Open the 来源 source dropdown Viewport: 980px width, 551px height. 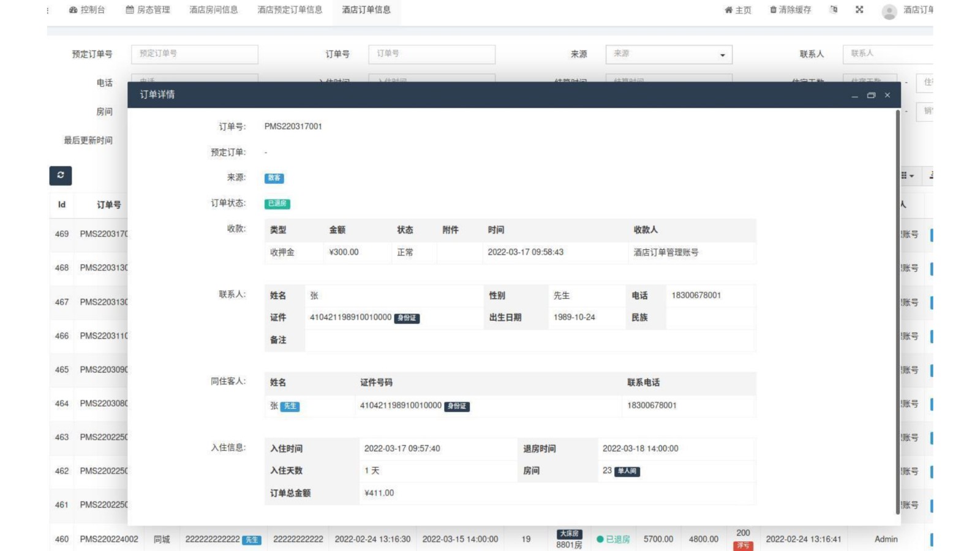pos(669,54)
